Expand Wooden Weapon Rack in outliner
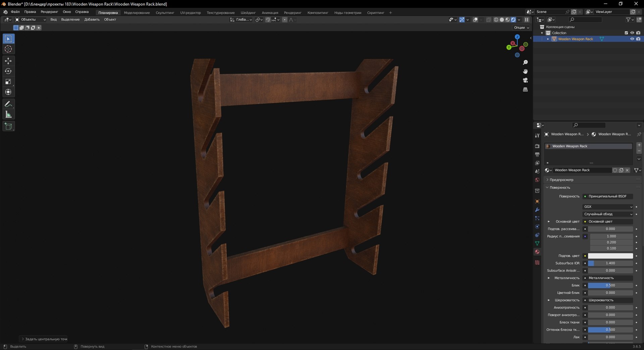Screen dimensions: 644x350 click(548, 39)
